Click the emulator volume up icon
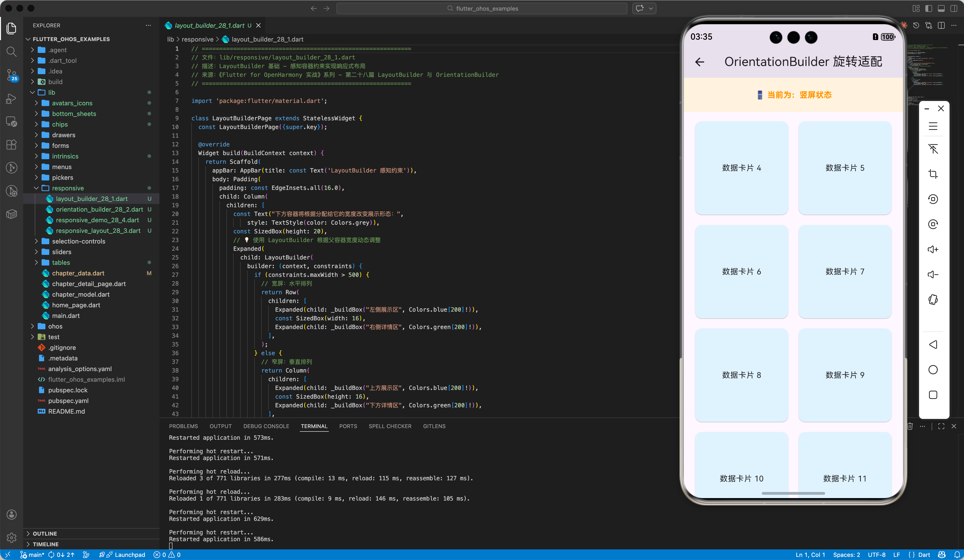 [x=933, y=249]
